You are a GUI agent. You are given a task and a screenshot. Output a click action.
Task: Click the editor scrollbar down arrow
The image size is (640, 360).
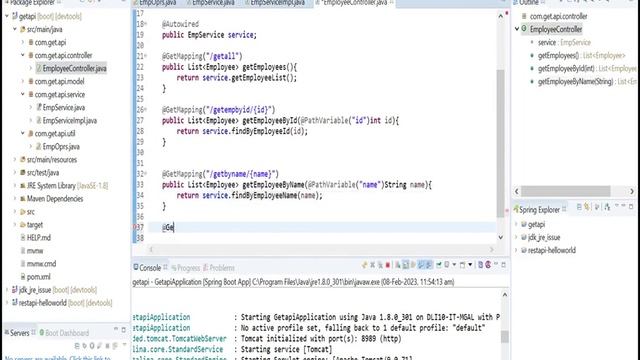point(501,237)
